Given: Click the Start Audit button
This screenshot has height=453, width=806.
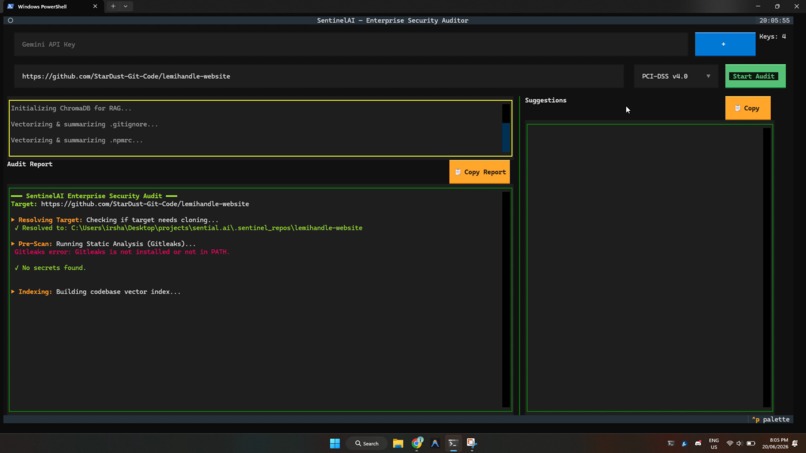Looking at the screenshot, I should coord(755,76).
